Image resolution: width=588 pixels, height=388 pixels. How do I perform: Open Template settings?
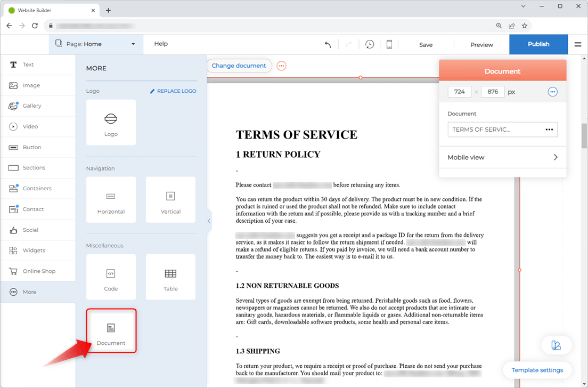[537, 370]
